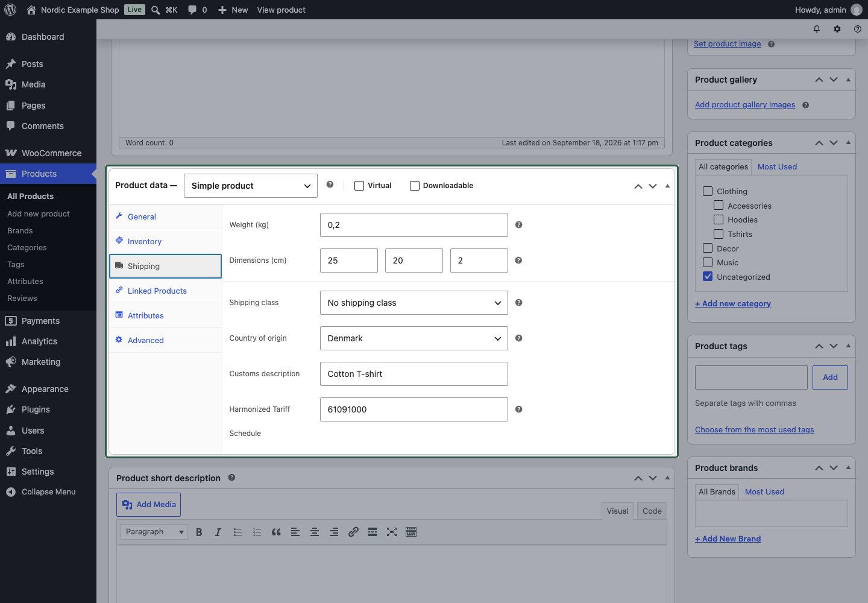Open the product type dropdown

click(x=251, y=186)
